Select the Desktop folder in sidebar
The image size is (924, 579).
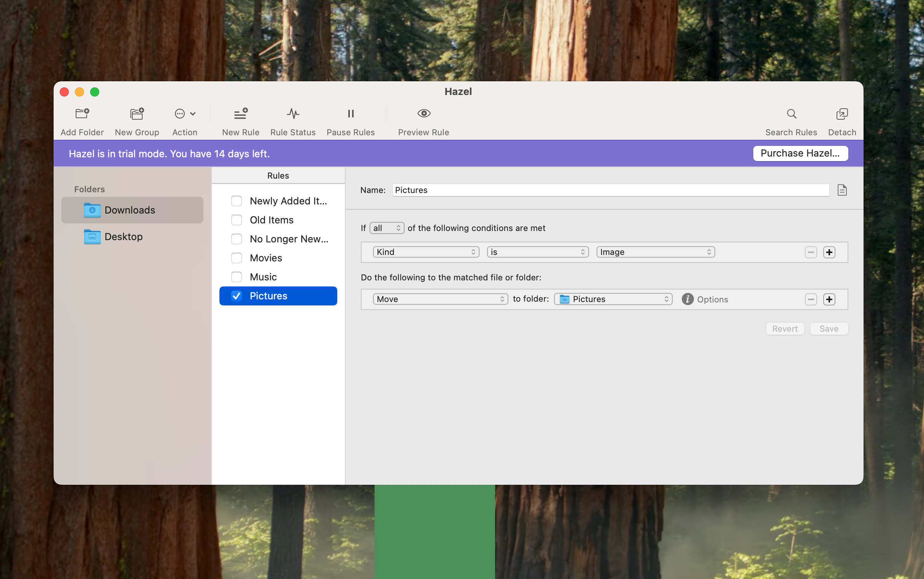click(132, 237)
